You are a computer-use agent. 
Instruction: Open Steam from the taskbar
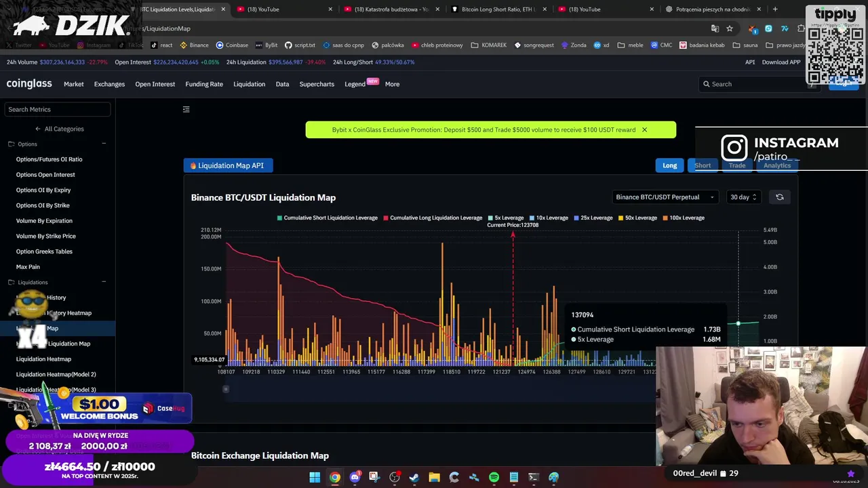(x=414, y=477)
